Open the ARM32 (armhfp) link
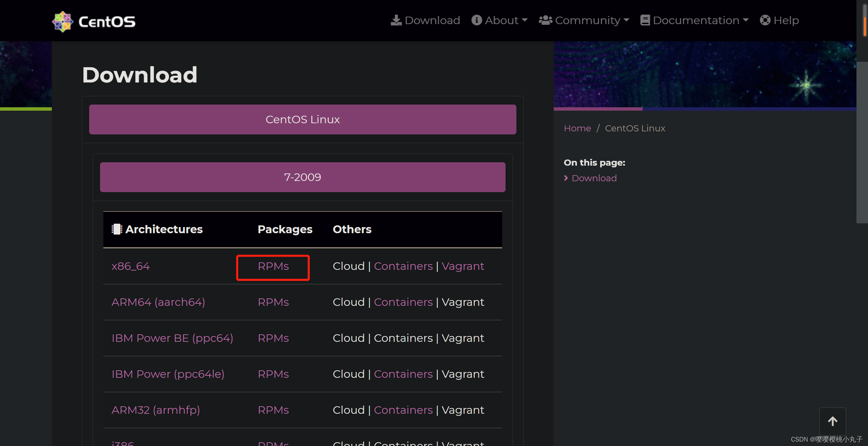Viewport: 868px width, 446px height. [156, 410]
